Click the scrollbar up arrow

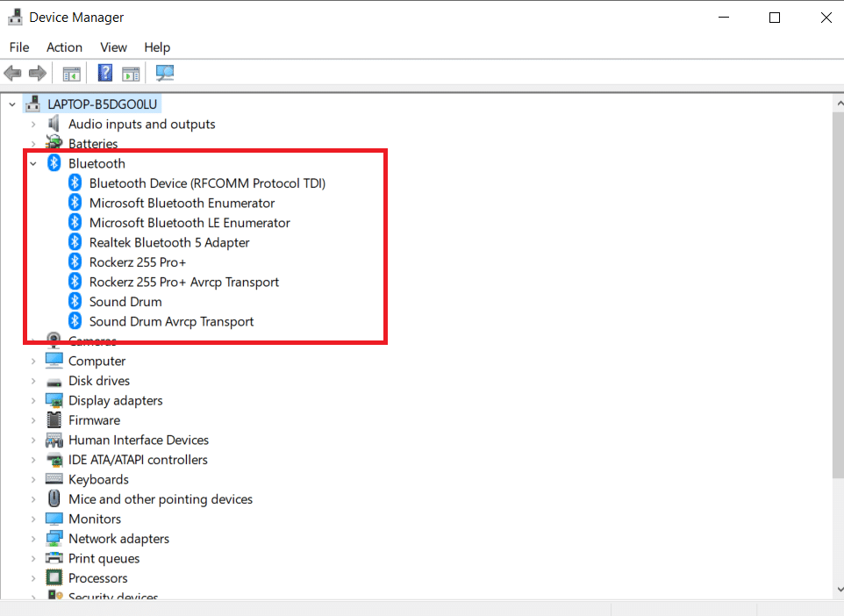(839, 103)
